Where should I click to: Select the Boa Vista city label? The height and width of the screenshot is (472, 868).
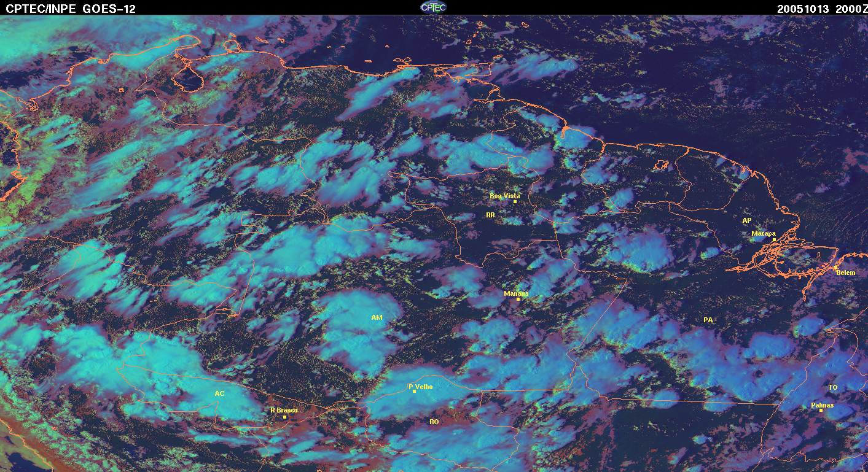point(504,196)
